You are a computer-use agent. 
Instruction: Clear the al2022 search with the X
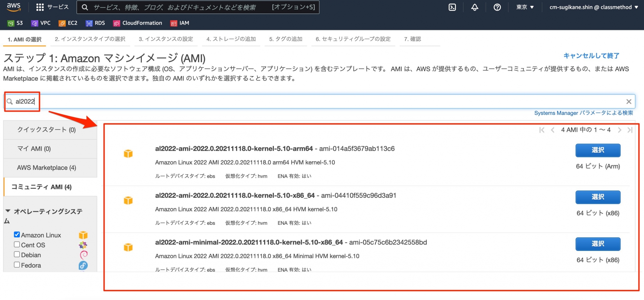(629, 101)
